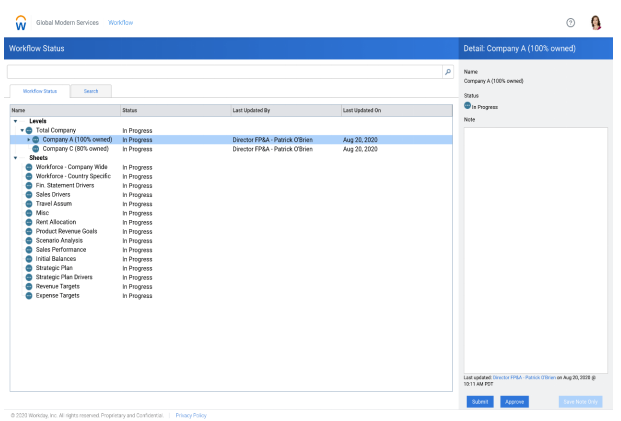The image size is (621, 421).
Task: Click Director FP&A cell in Company C row
Action: click(272, 149)
